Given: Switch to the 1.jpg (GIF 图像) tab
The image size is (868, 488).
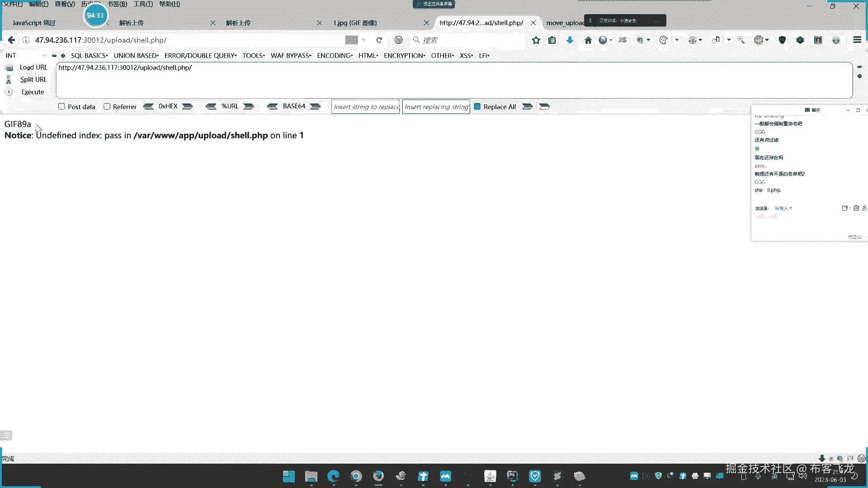Looking at the screenshot, I should point(355,23).
